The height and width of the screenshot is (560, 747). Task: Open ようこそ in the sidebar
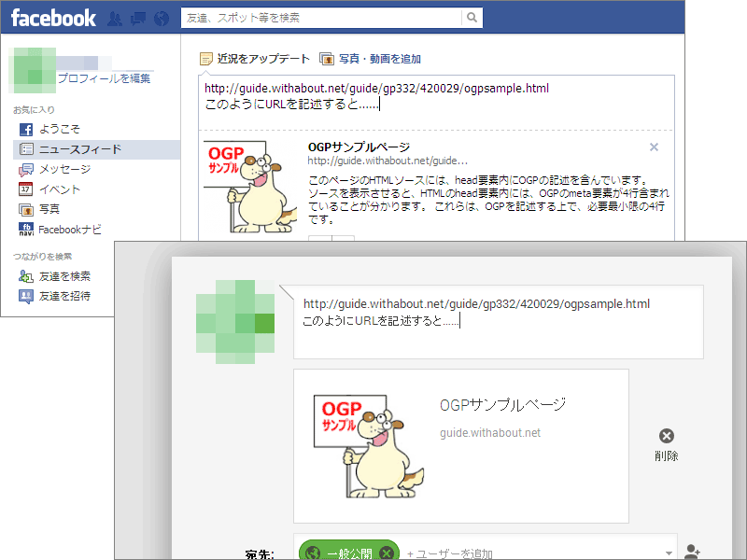[60, 129]
